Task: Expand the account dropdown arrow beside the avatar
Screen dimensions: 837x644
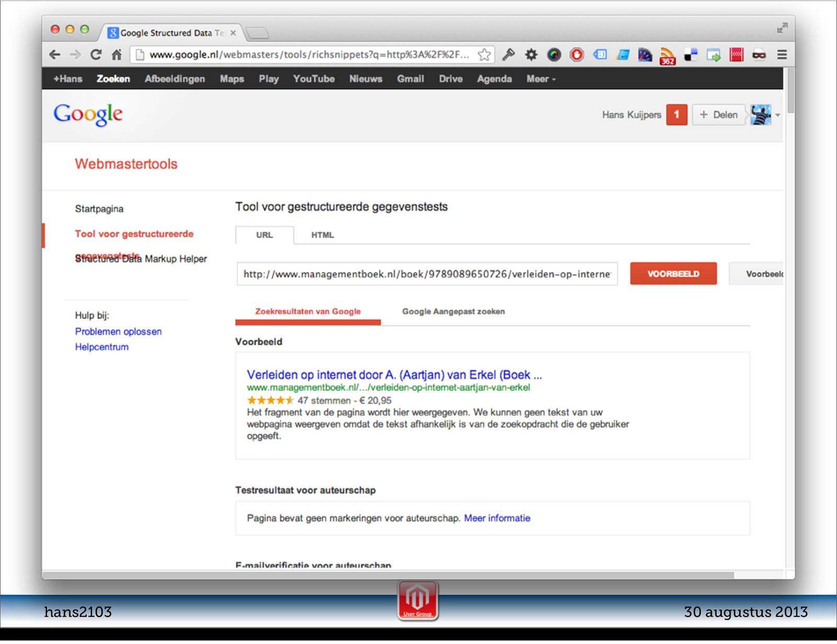Action: click(778, 115)
